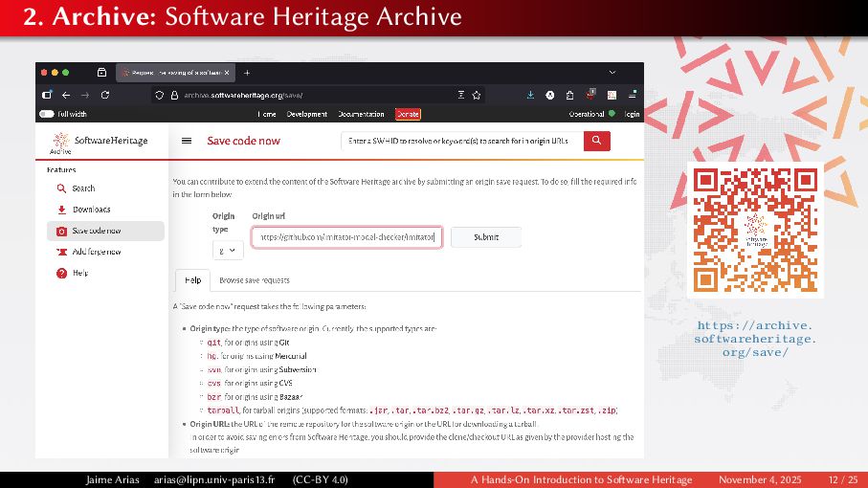The image size is (868, 488).
Task: Click the 'November 4, 2025' footer date
Action: point(760,479)
